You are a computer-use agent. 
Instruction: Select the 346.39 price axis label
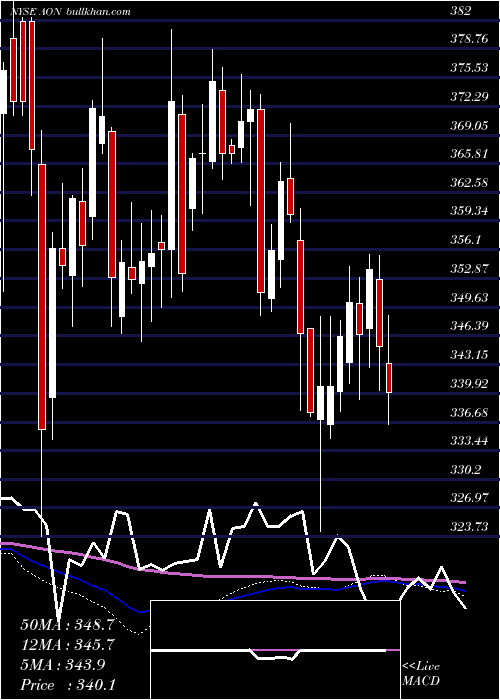469,326
